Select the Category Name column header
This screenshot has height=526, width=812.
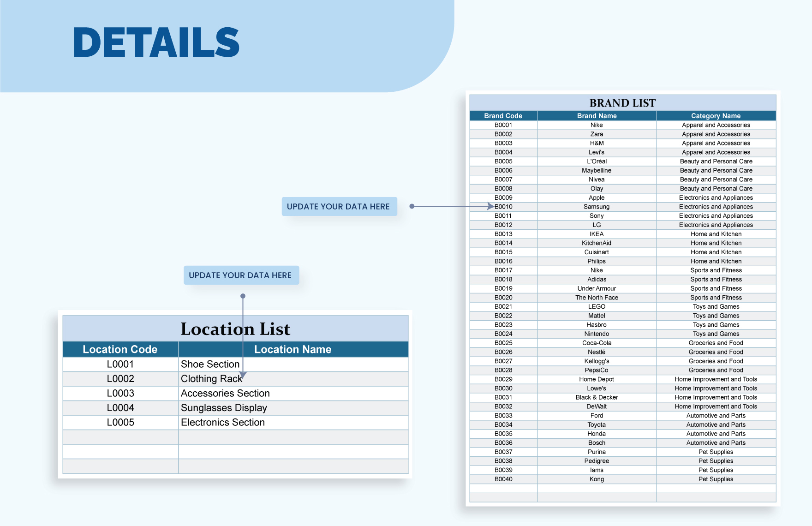tap(716, 116)
